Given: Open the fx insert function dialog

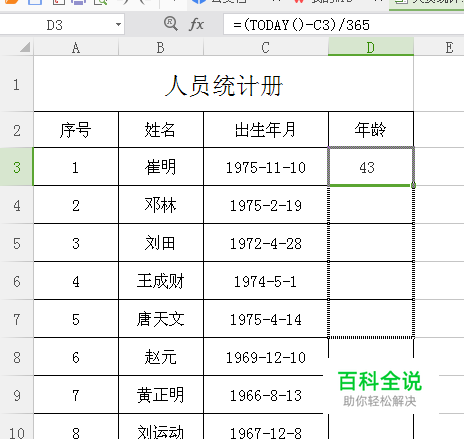Looking at the screenshot, I should click(x=196, y=25).
